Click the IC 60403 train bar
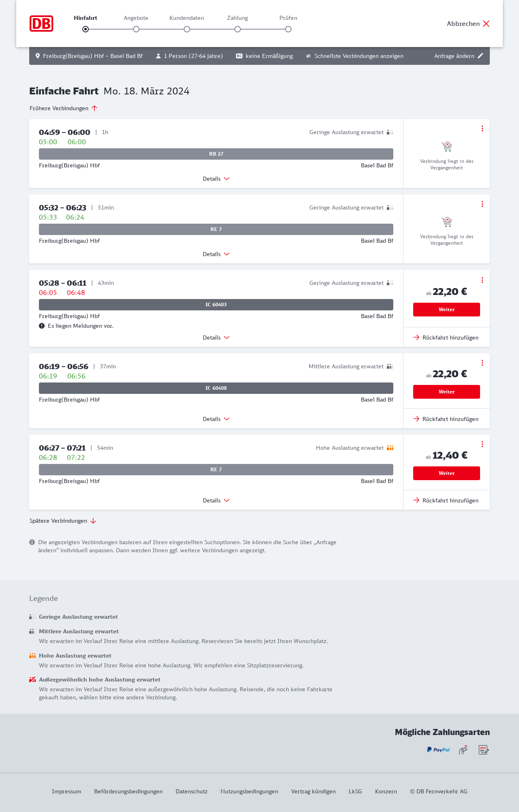Screen dimensions: 519x812 216,305
